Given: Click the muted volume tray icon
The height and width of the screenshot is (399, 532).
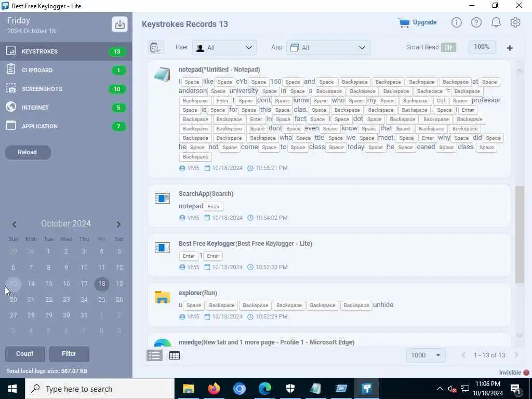Looking at the screenshot, I should click(453, 389).
